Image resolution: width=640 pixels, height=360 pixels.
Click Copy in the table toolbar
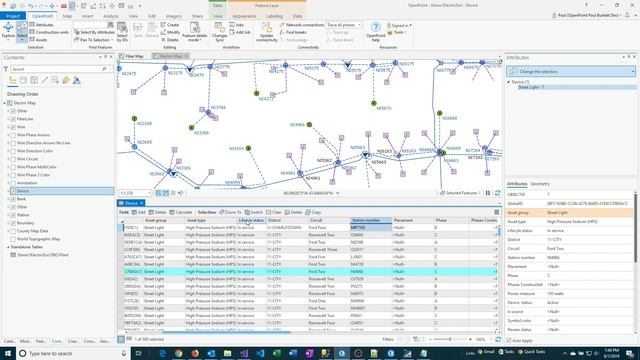313,212
